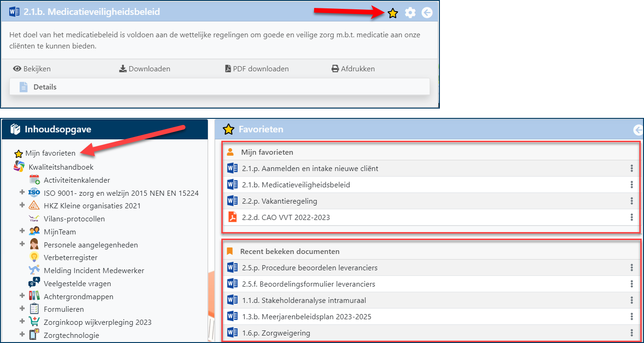Print document with Afdrukken
Image resolution: width=644 pixels, height=343 pixels.
(353, 69)
